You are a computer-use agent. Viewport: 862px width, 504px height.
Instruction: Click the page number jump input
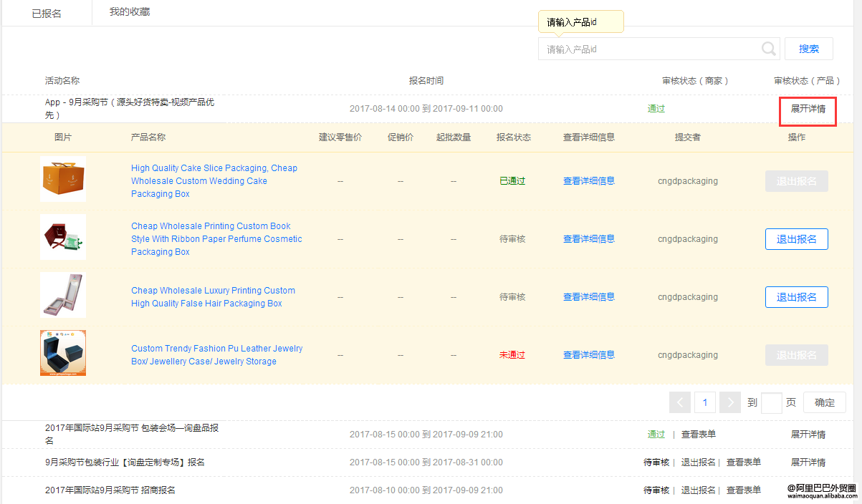(x=771, y=402)
